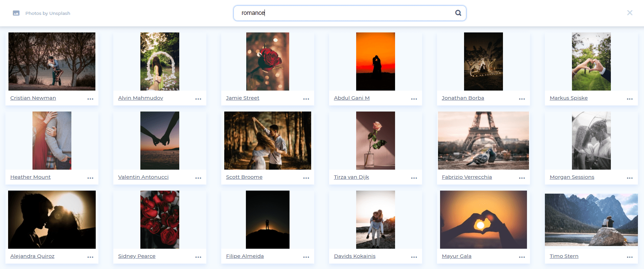This screenshot has width=644, height=269.
Task: Open Jonathan Borba author link
Action: coord(463,98)
